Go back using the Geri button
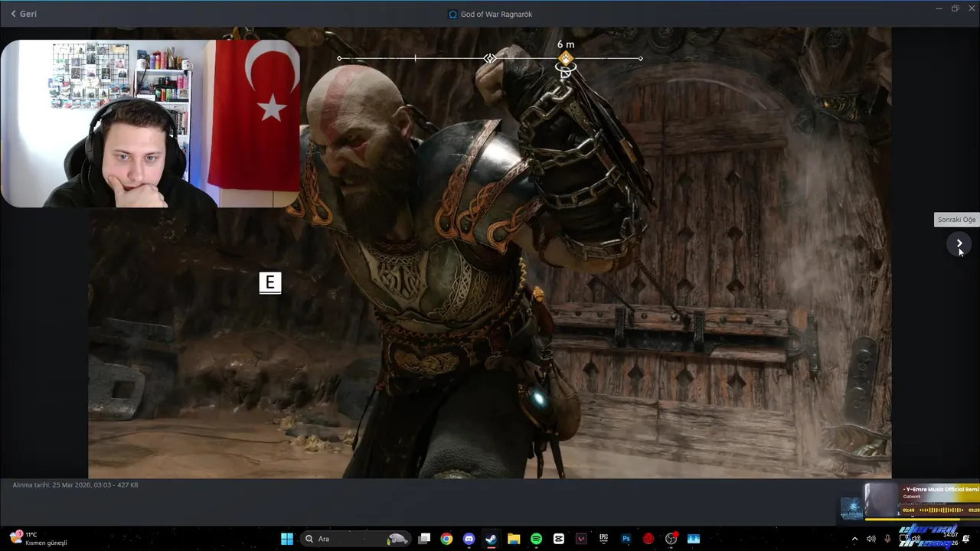Image resolution: width=980 pixels, height=551 pixels. click(x=24, y=14)
